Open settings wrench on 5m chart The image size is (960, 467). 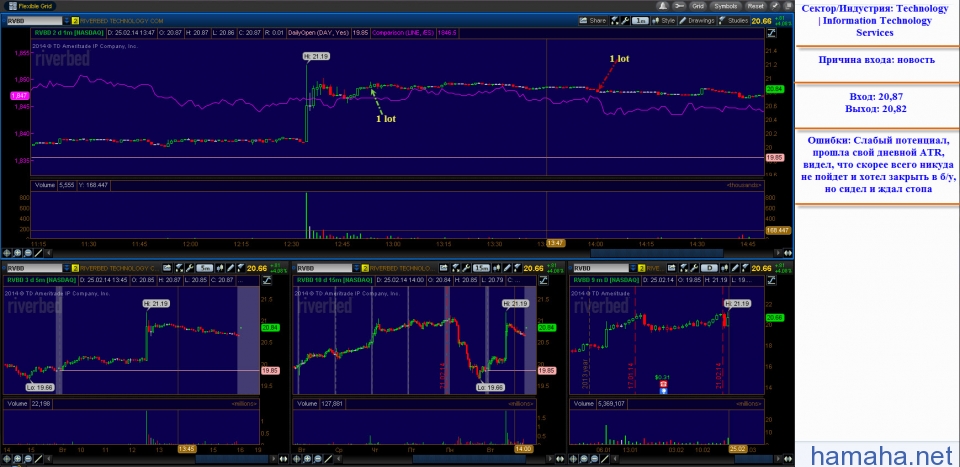click(x=190, y=268)
